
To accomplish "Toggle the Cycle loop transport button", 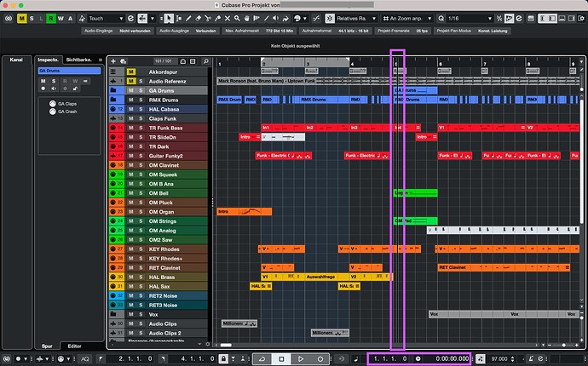I will click(x=262, y=359).
